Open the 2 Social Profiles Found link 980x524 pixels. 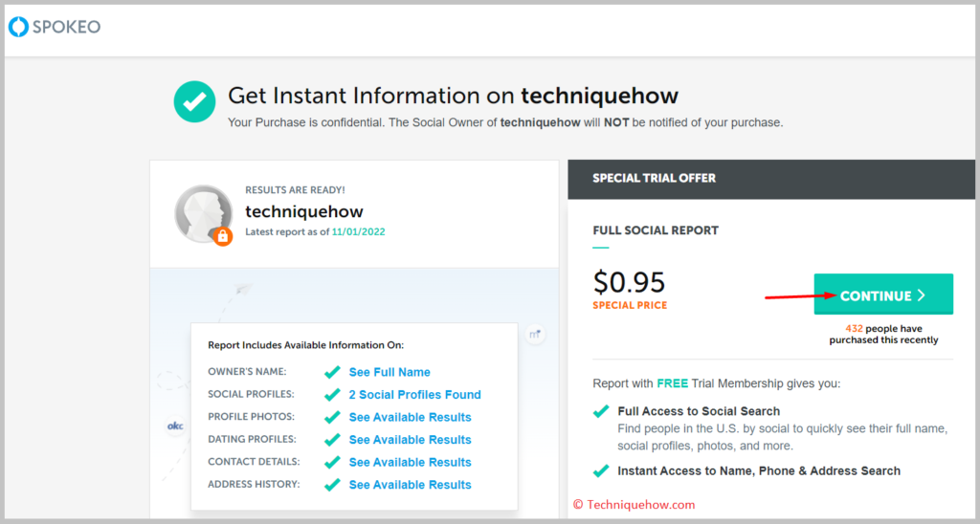point(415,395)
